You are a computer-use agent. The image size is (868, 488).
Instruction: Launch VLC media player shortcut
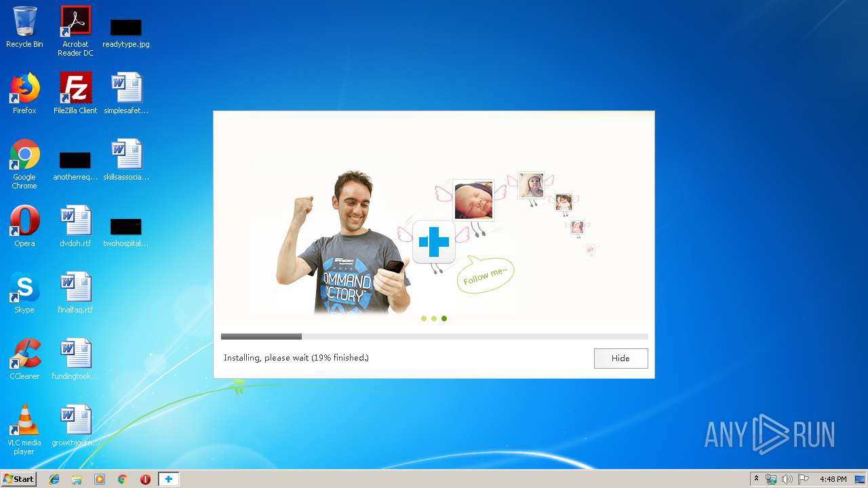24,430
